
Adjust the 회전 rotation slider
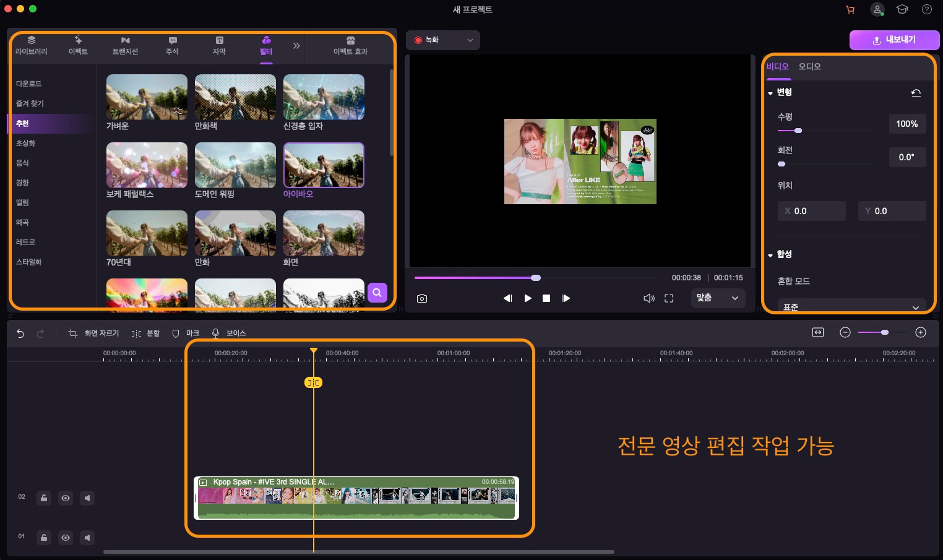pos(825,164)
